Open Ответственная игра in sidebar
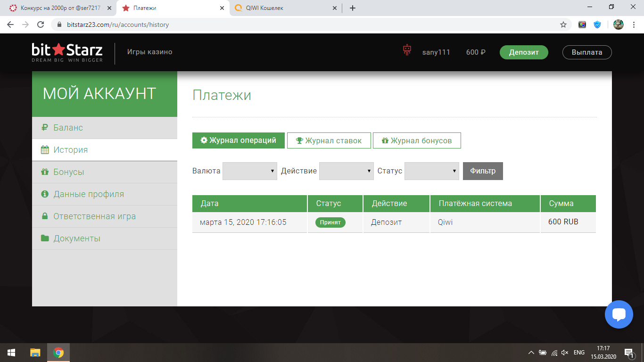The image size is (644, 362). [105, 216]
